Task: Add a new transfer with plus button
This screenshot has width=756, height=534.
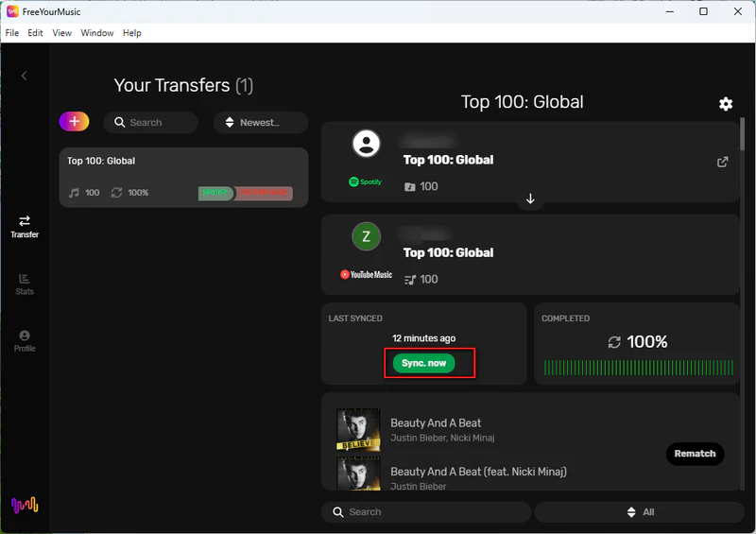Action: 75,122
